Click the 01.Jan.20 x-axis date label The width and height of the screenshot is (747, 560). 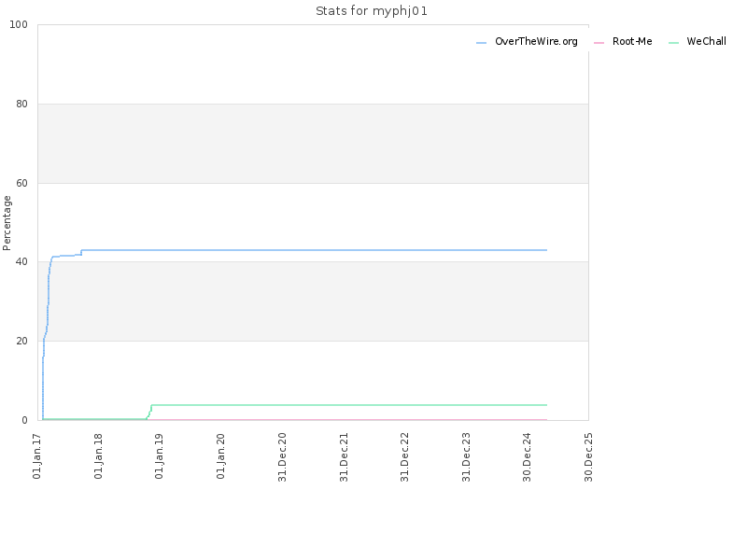tap(220, 456)
